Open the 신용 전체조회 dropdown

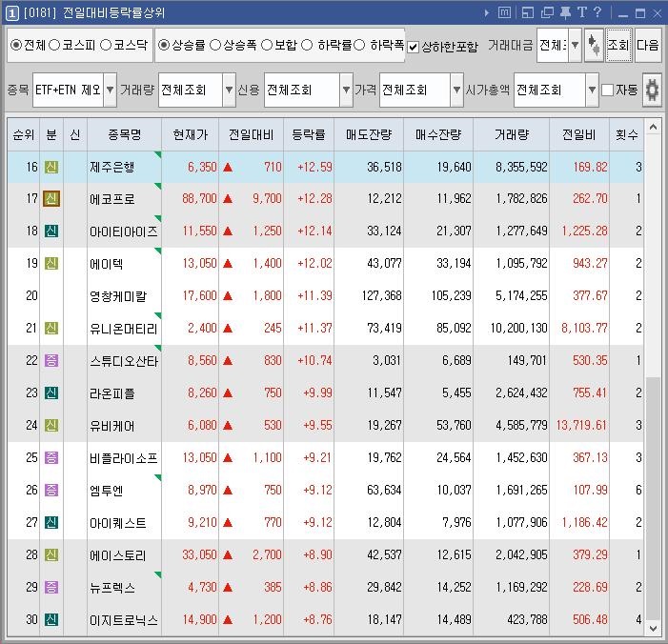point(346,90)
